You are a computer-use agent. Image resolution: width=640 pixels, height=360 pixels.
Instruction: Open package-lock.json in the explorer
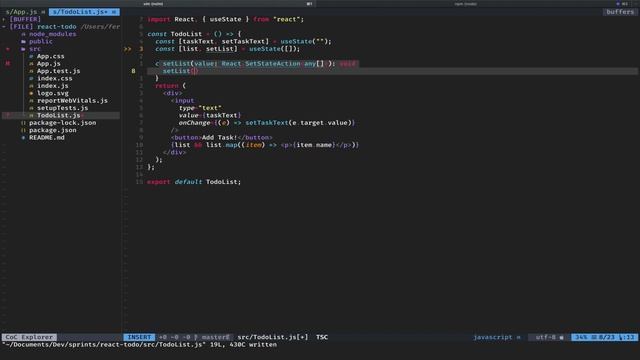62,122
